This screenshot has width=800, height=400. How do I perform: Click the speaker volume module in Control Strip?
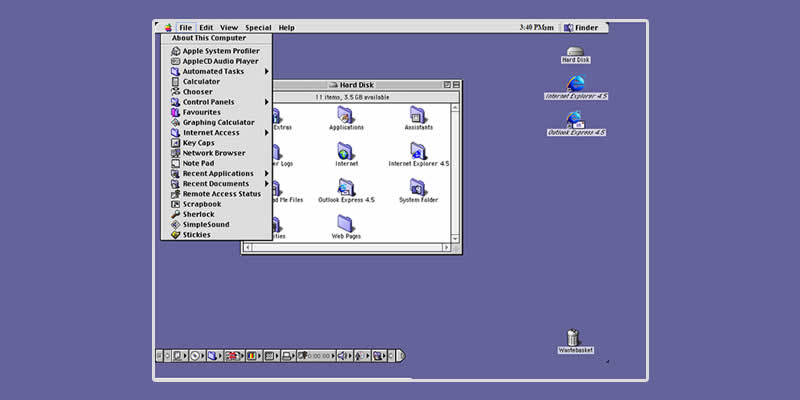pos(345,356)
